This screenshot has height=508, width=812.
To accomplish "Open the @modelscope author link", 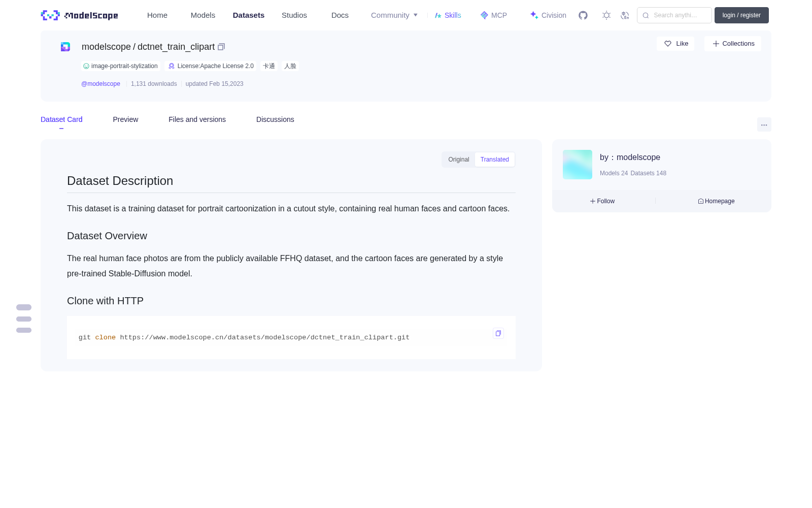I will point(100,84).
